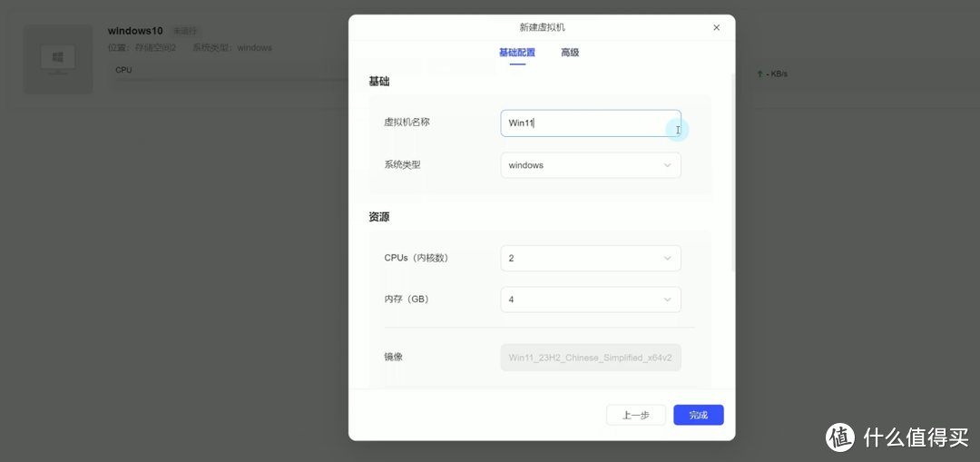Click the 完成 button
980x462 pixels.
point(698,415)
